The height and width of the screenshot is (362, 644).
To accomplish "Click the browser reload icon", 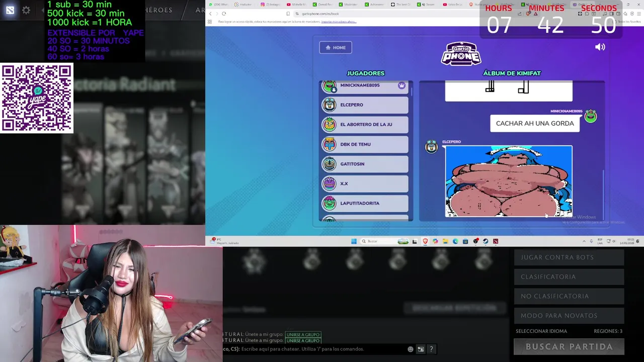I will point(223,14).
